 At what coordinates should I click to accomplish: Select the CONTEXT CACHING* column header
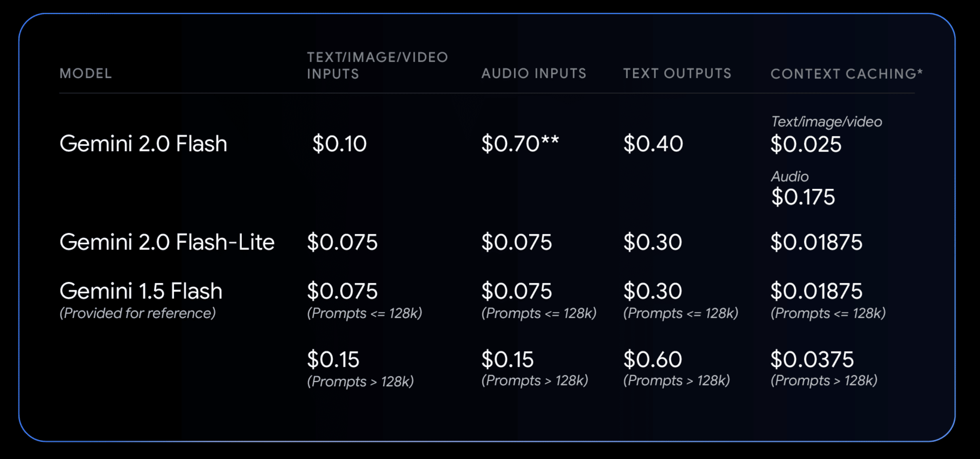click(x=846, y=74)
